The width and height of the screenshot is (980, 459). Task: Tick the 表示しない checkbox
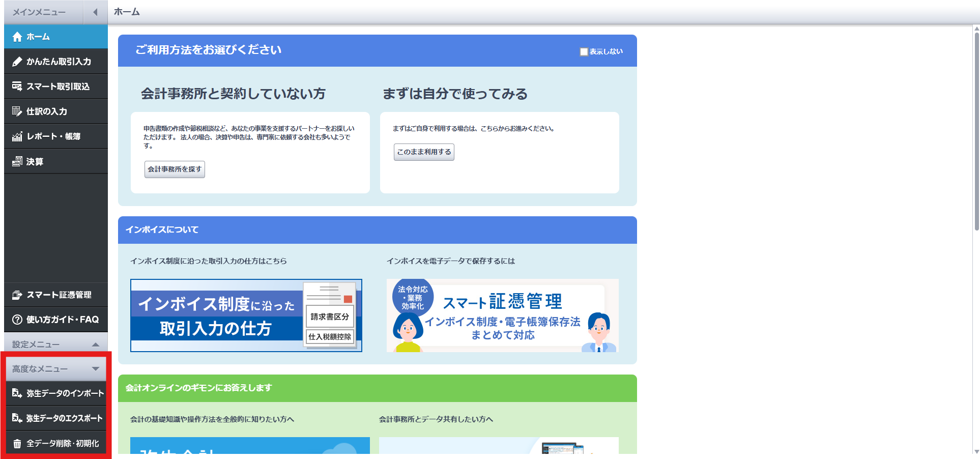pyautogui.click(x=584, y=52)
